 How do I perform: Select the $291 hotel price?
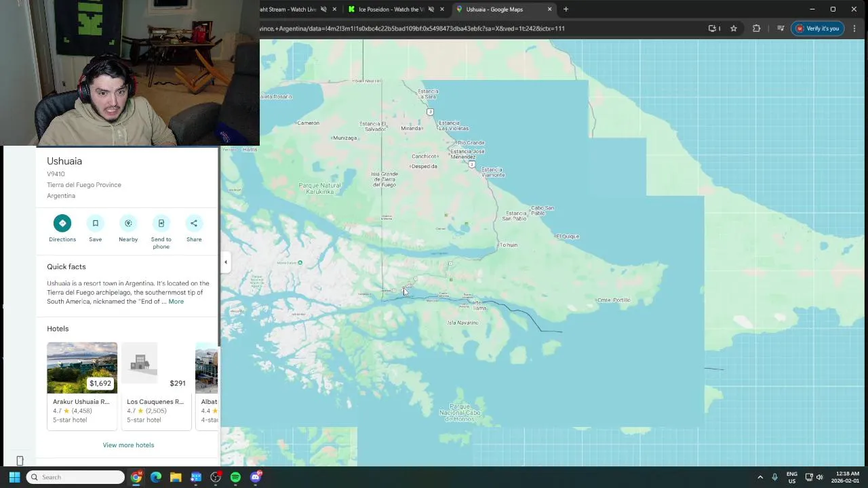point(178,384)
